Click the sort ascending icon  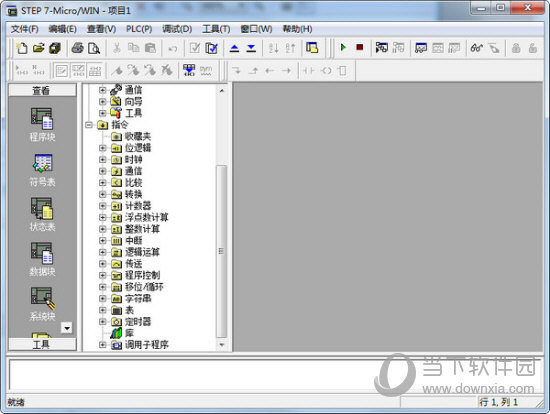point(273,48)
